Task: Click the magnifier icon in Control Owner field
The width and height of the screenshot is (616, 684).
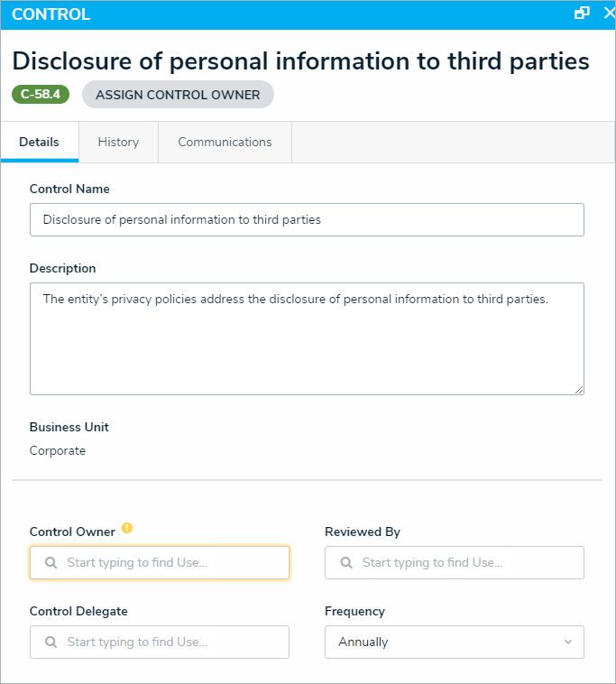Action: coord(51,562)
